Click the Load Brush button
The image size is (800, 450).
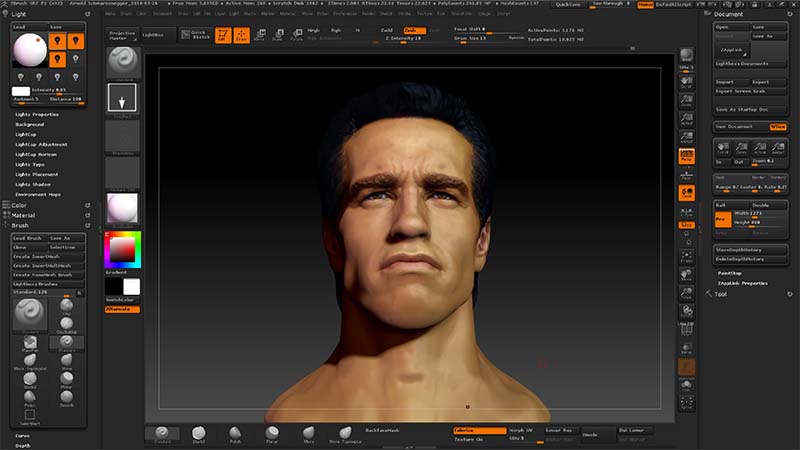click(x=30, y=238)
